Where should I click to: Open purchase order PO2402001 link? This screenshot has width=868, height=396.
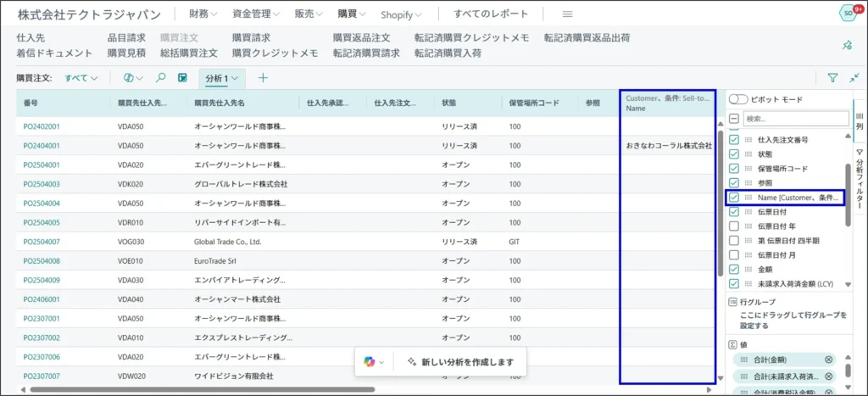pyautogui.click(x=42, y=126)
